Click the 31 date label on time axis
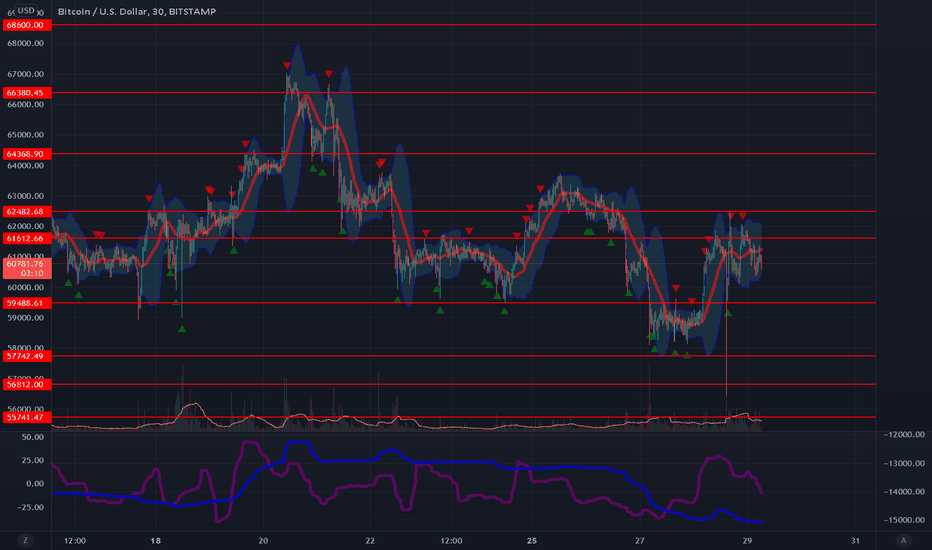Viewport: 932px width, 550px height. click(x=855, y=540)
